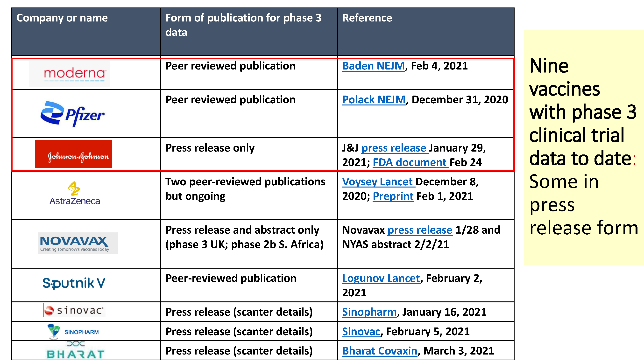Viewport: 644px width, 362px height.
Task: Click the Novavax logo
Action: click(78, 243)
